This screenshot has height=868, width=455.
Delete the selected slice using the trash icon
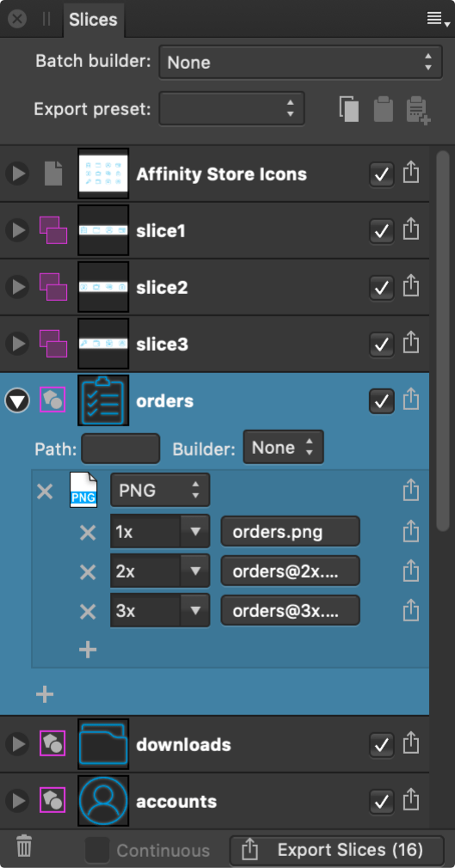coord(24,847)
